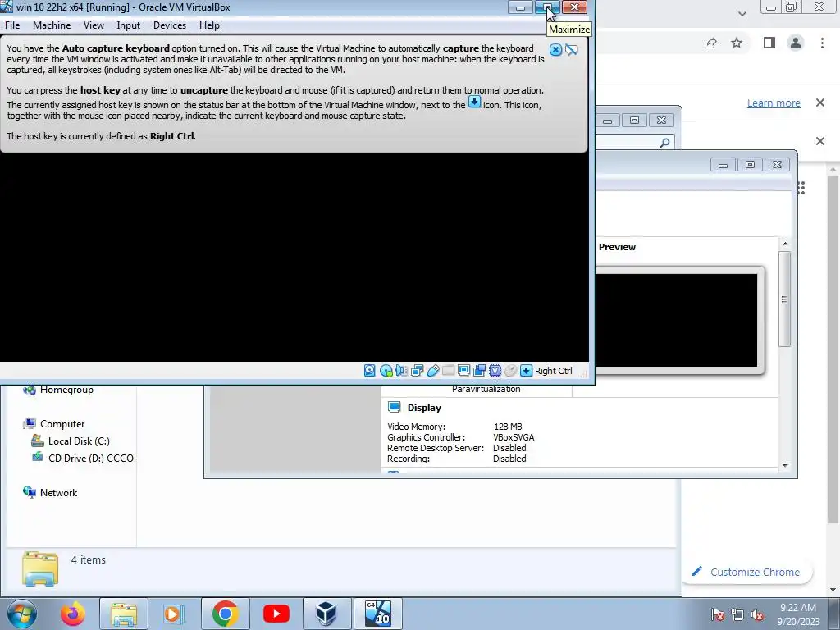Close the Learn more info bar
The image size is (840, 630).
click(820, 103)
